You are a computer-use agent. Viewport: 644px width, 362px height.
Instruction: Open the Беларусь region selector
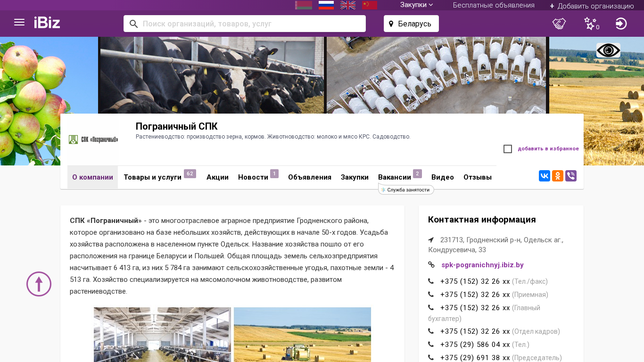pos(411,24)
